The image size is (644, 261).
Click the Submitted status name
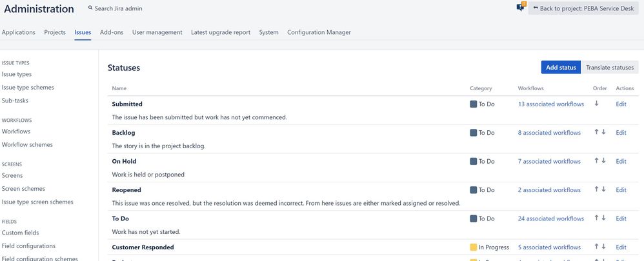127,104
